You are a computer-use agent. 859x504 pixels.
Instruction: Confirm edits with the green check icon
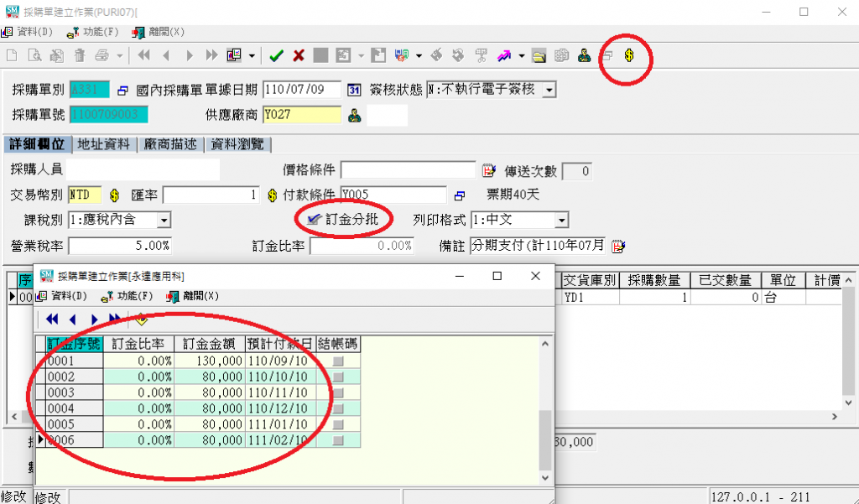click(x=276, y=55)
